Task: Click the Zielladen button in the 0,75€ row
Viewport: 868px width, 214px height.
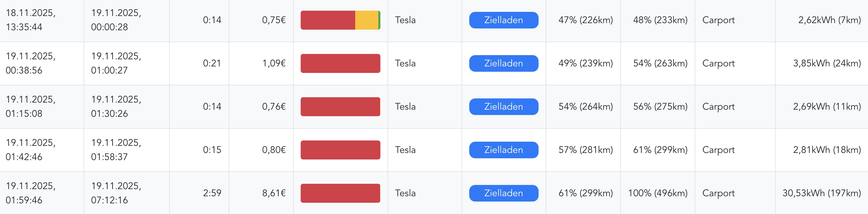Action: [503, 20]
